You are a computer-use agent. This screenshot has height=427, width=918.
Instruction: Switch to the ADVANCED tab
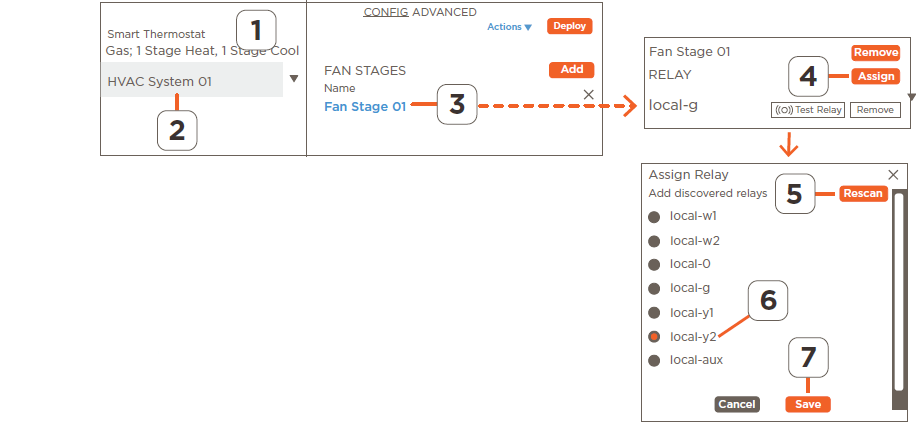tap(444, 12)
